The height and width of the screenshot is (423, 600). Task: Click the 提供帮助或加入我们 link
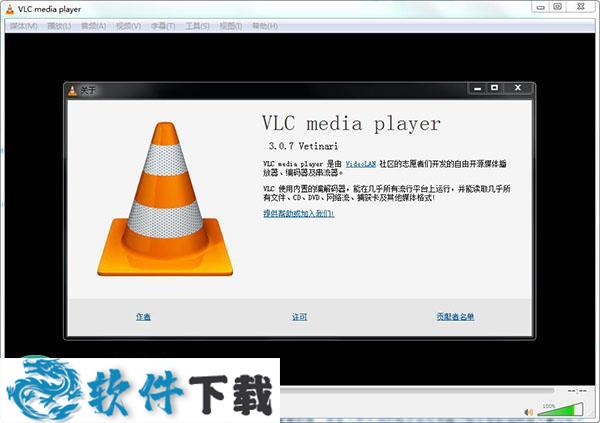point(299,213)
